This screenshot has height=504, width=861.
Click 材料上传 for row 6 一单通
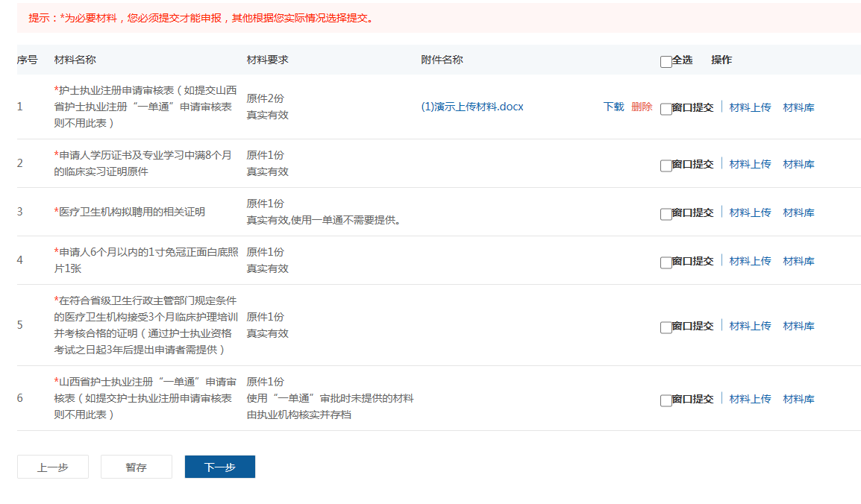(x=750, y=399)
